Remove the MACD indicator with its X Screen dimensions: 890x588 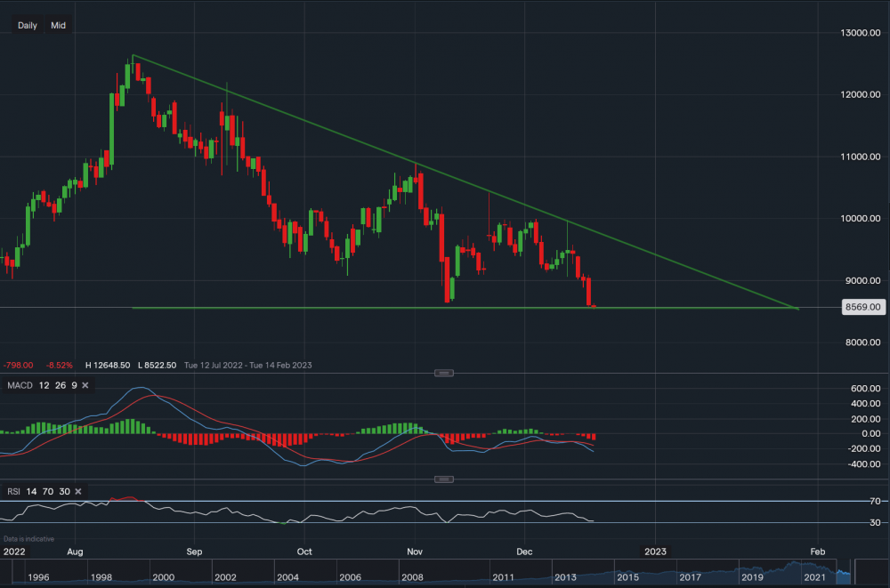[85, 385]
